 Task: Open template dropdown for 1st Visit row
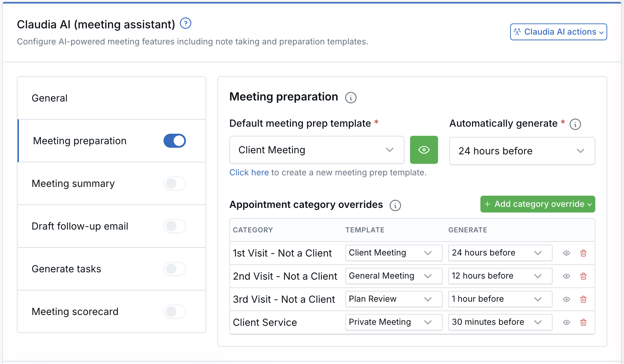[x=394, y=253]
